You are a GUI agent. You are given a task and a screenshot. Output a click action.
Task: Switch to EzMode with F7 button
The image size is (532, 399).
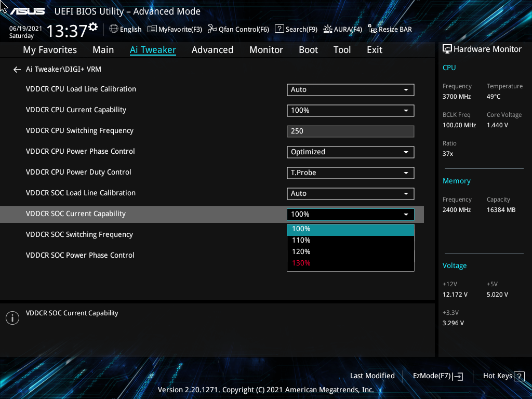(437, 376)
